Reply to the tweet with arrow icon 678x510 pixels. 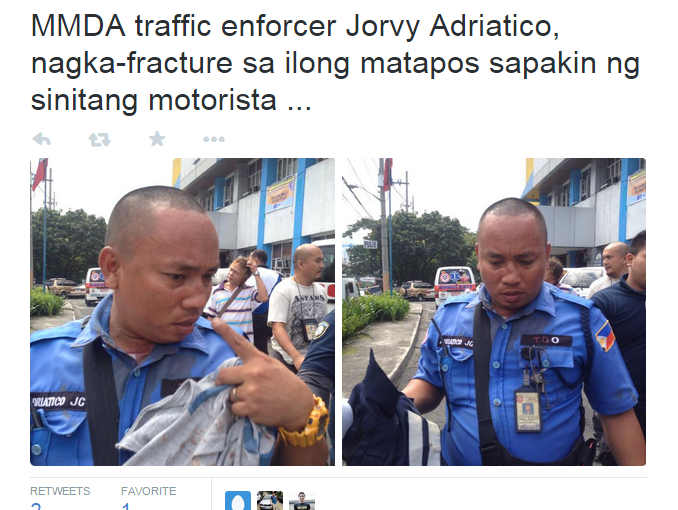coord(42,139)
